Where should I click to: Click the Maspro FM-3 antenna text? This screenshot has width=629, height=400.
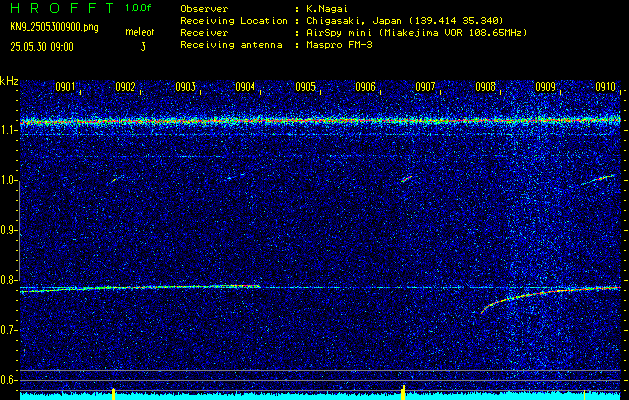click(x=339, y=45)
